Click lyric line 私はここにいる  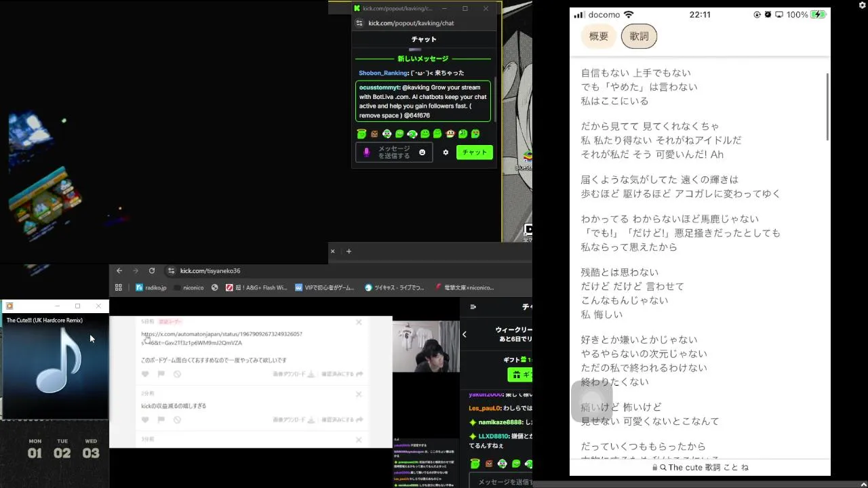(x=615, y=101)
